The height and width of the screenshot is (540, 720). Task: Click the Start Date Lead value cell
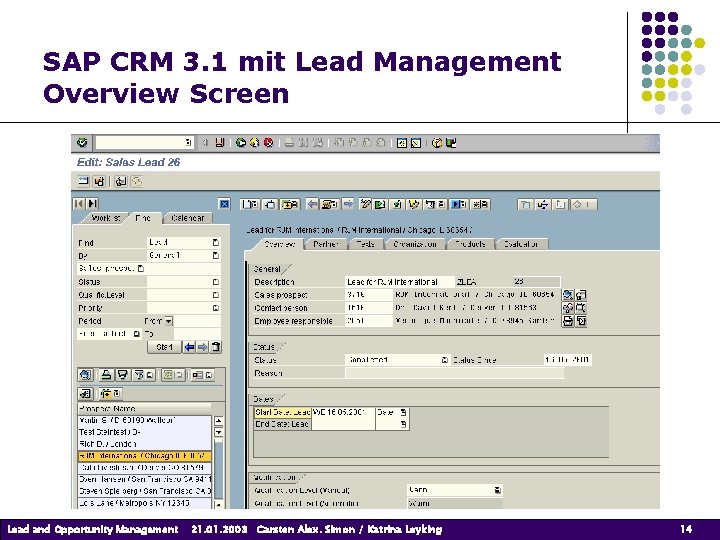click(x=343, y=412)
